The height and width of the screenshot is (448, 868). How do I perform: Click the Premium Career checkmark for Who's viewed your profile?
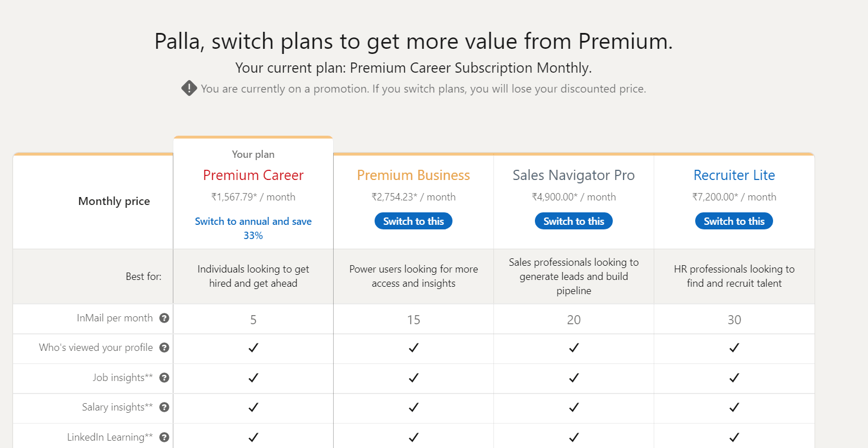tap(253, 347)
